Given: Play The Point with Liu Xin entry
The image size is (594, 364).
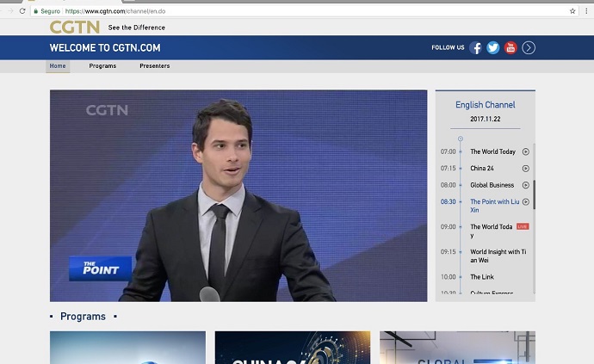Looking at the screenshot, I should coord(526,201).
